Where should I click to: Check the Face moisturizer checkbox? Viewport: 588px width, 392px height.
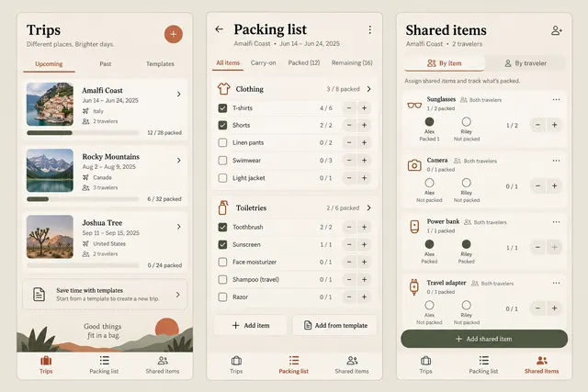(x=222, y=262)
